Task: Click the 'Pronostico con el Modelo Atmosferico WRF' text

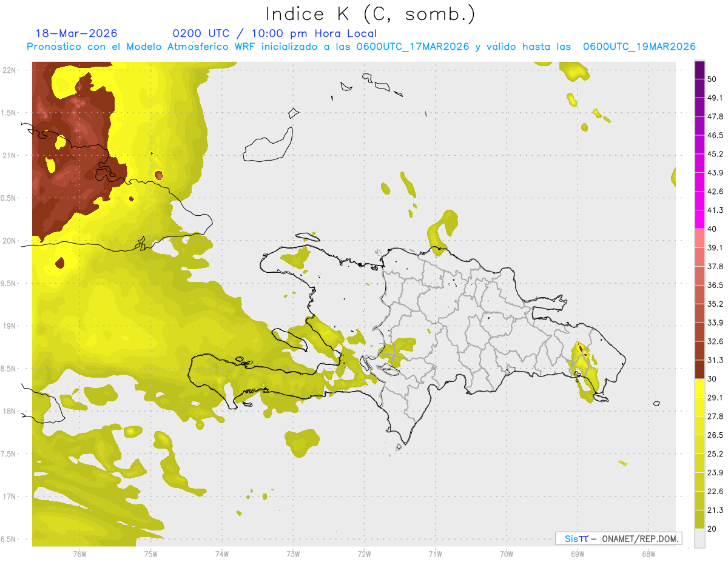Action: pos(142,47)
